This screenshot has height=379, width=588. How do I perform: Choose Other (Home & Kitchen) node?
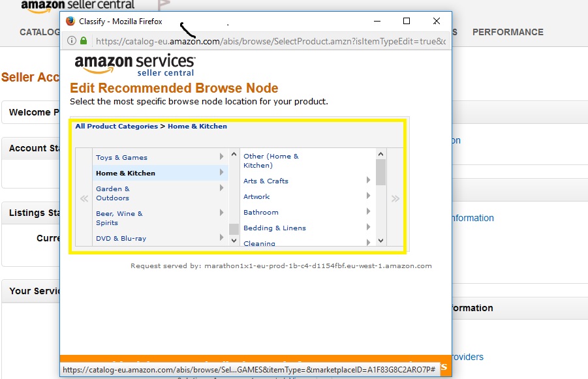271,160
